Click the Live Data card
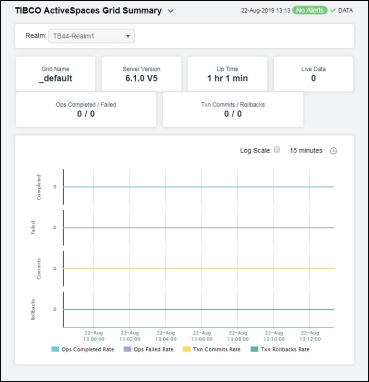369x382 pixels. point(313,74)
